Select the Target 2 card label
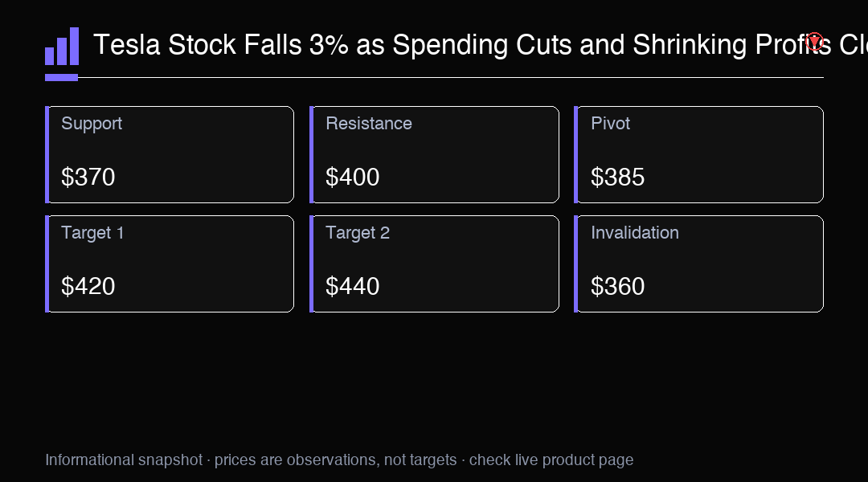This screenshot has height=482, width=868. click(358, 232)
